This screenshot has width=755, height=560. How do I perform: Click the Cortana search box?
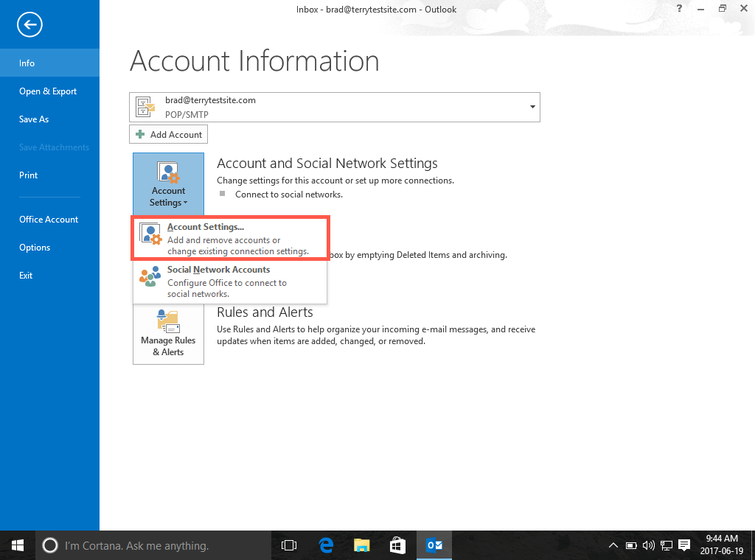153,545
